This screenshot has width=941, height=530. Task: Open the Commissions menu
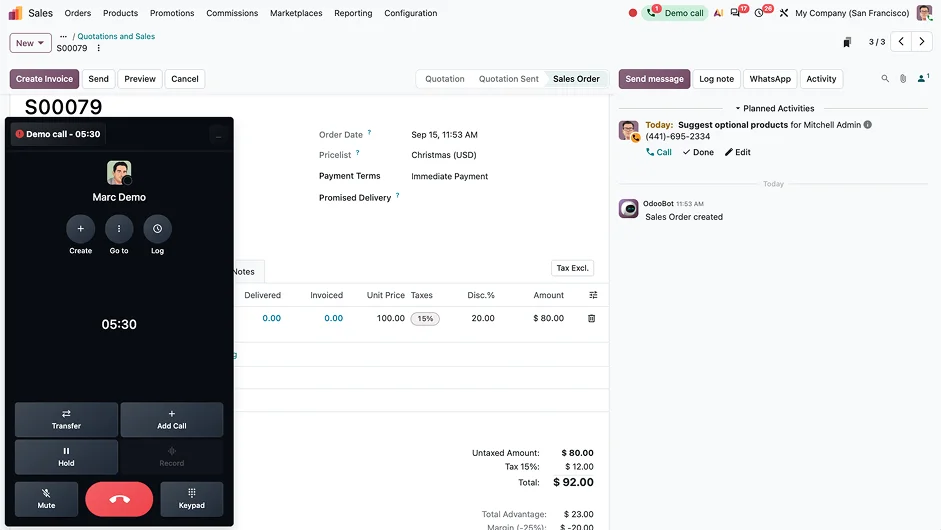232,13
